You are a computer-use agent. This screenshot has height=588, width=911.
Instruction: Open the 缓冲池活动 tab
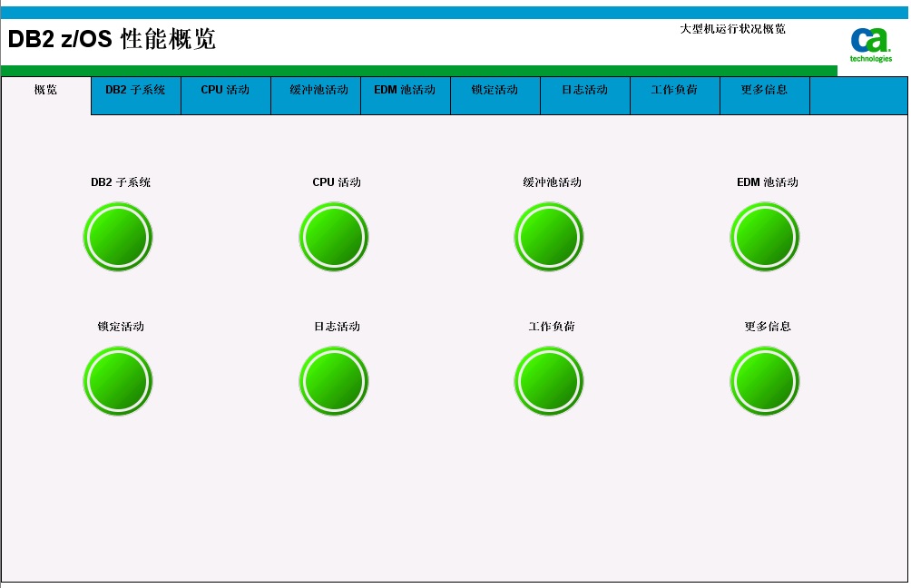click(x=316, y=95)
